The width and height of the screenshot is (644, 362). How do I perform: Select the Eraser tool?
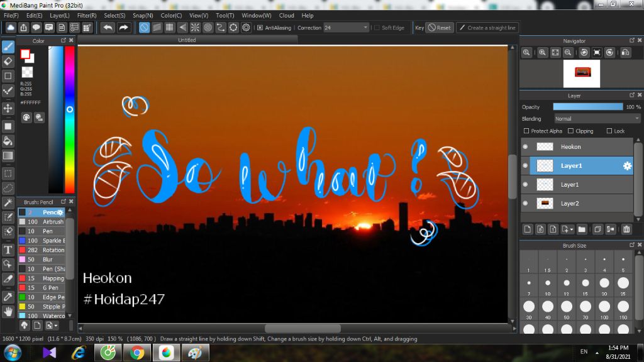pyautogui.click(x=8, y=62)
